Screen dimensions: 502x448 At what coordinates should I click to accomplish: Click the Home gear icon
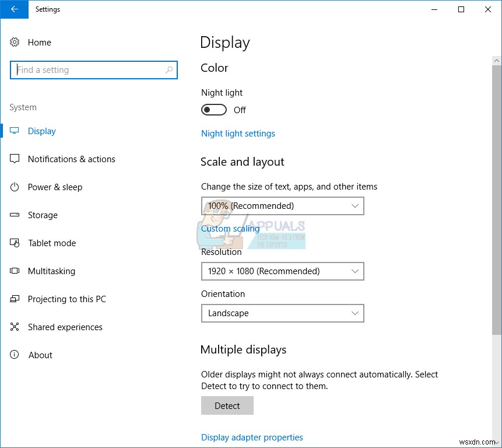click(x=15, y=42)
